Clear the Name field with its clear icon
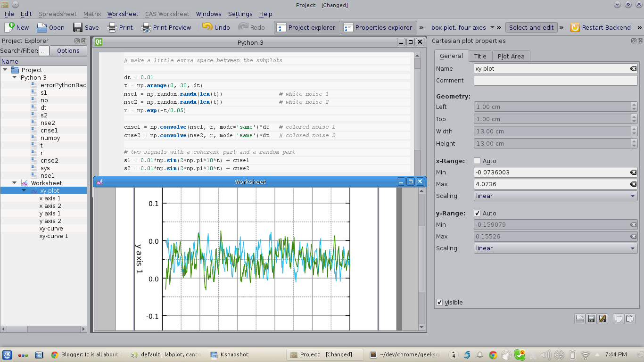The image size is (644, 362). (x=633, y=68)
